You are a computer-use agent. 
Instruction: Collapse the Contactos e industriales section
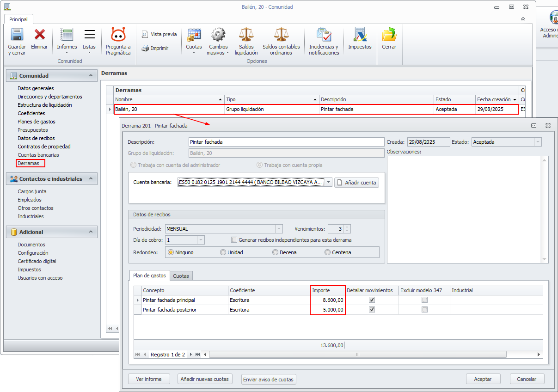pos(91,179)
